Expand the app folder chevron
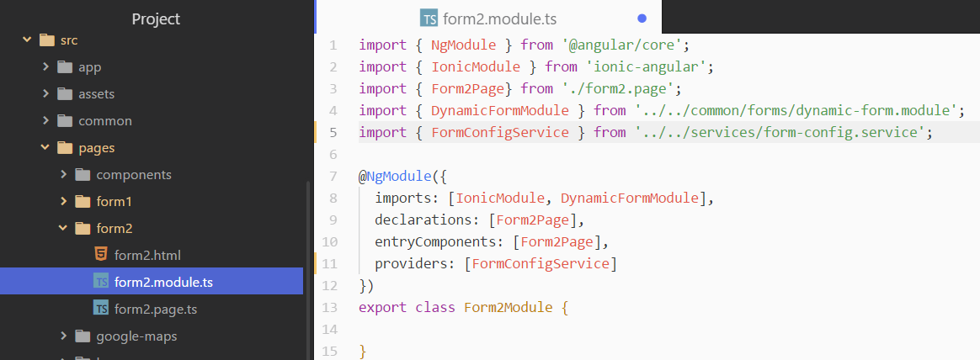Screen dimensions: 980x360 pyautogui.click(x=45, y=66)
